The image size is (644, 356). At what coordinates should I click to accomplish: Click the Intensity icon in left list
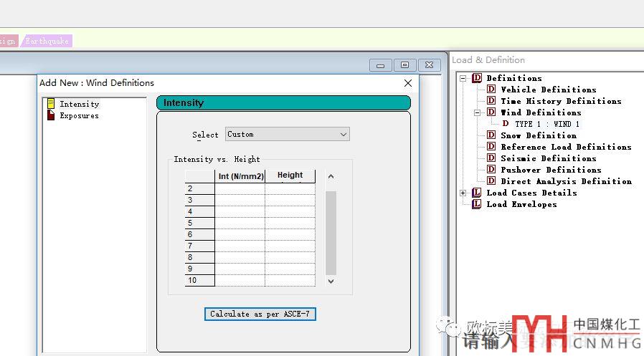coord(51,104)
